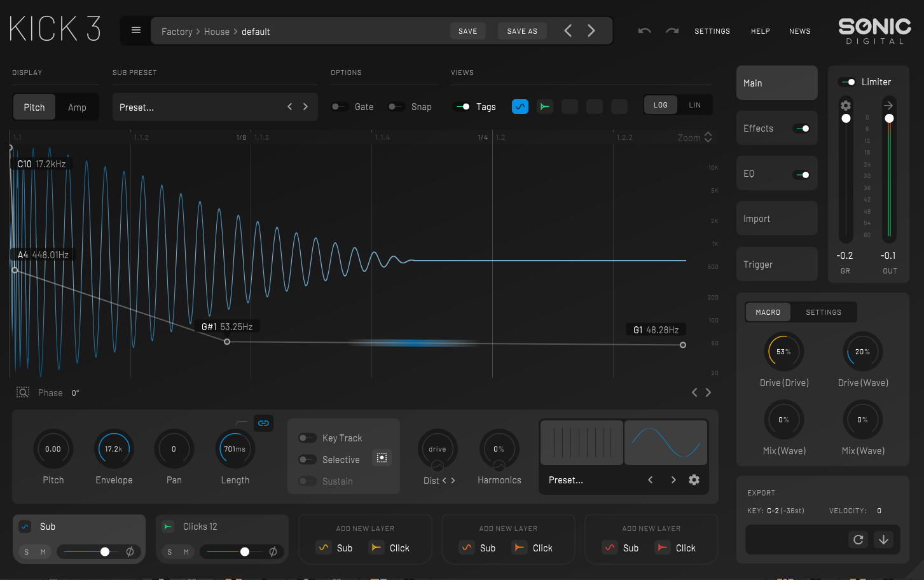Viewport: 924px width, 580px height.
Task: Click the redo arrow icon
Action: (x=672, y=31)
